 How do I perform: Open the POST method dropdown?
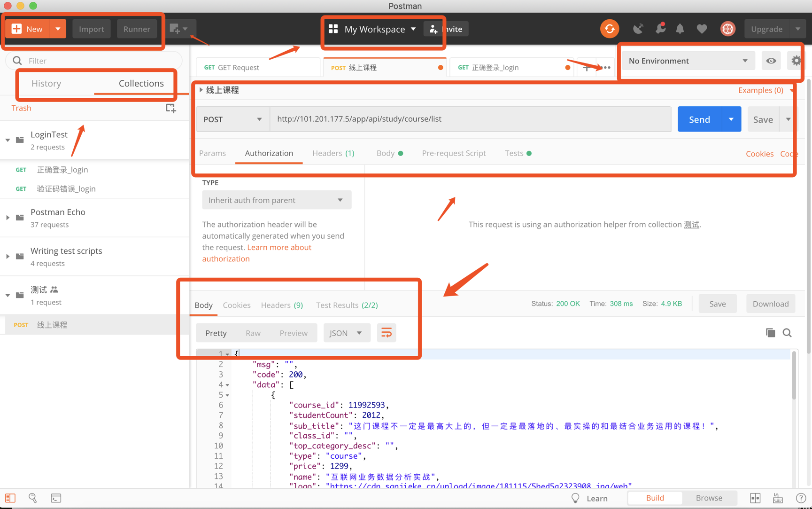pos(232,119)
